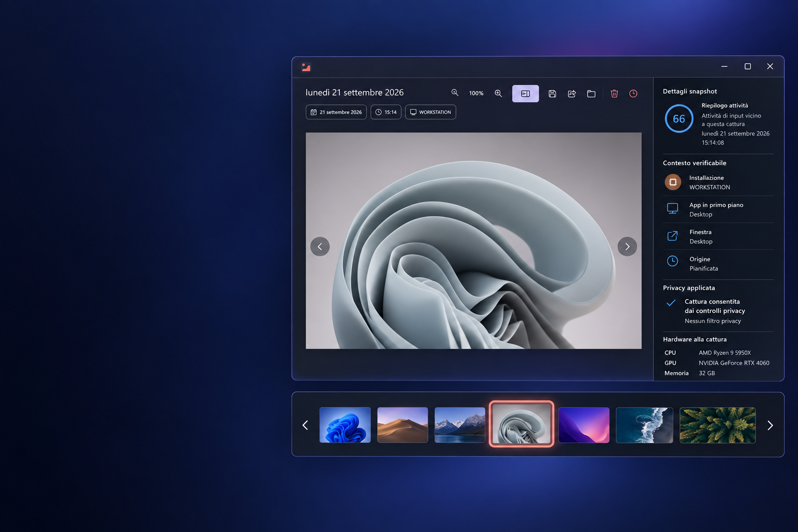Viewport: 798px width, 532px height.
Task: Open the red clock history icon
Action: [x=633, y=94]
